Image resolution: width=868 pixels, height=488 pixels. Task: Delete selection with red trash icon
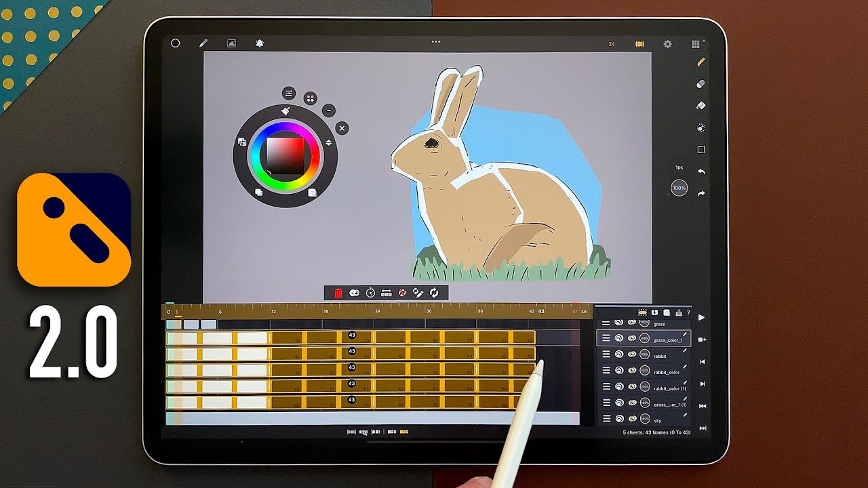[338, 293]
